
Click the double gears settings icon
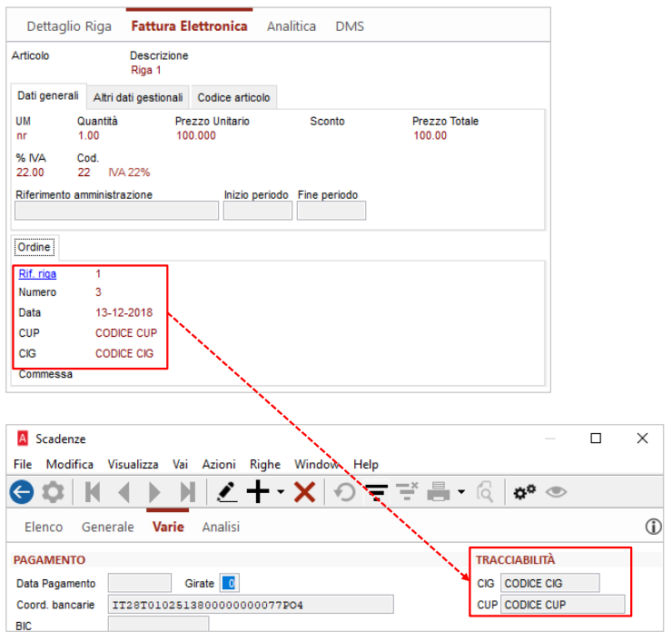[x=524, y=492]
